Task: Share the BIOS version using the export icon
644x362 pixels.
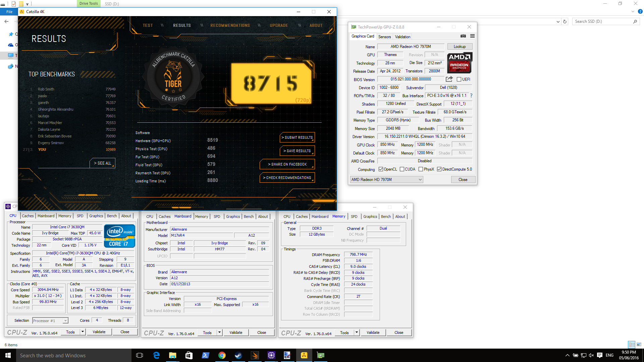Action: pyautogui.click(x=449, y=79)
